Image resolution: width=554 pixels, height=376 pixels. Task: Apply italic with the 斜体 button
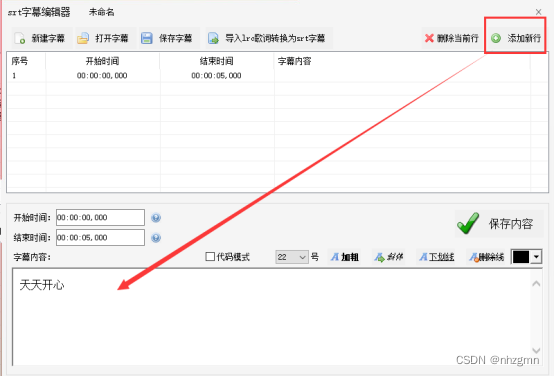[x=389, y=257]
